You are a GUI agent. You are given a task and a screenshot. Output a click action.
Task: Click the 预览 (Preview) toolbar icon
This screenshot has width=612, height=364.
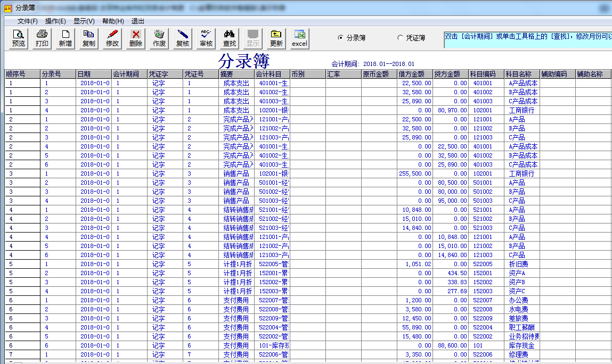19,38
